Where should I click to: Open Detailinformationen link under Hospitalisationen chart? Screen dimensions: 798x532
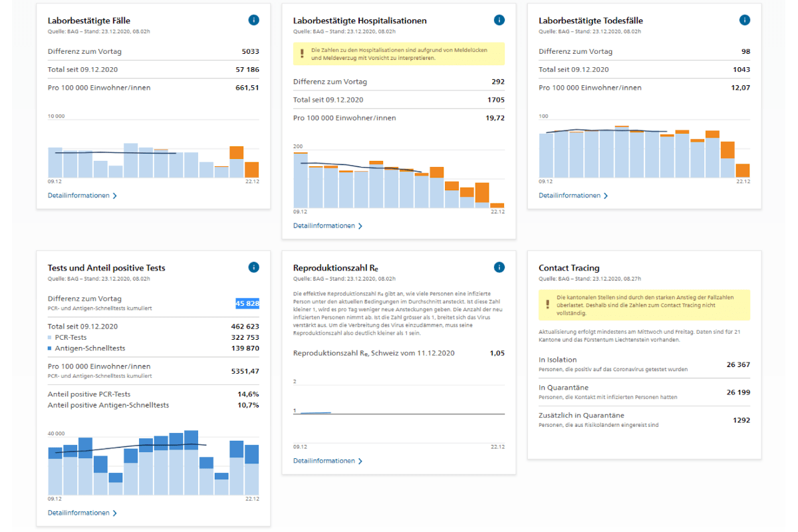point(324,226)
